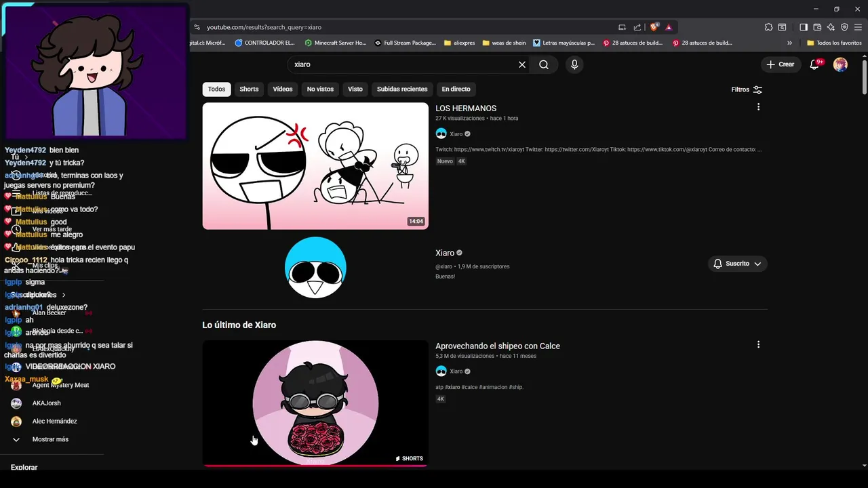Screen dimensions: 868x488
Task: Clear the search box with the X icon
Action: 522,64
